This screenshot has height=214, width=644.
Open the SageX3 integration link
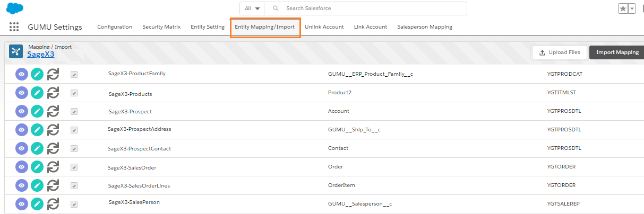point(41,54)
